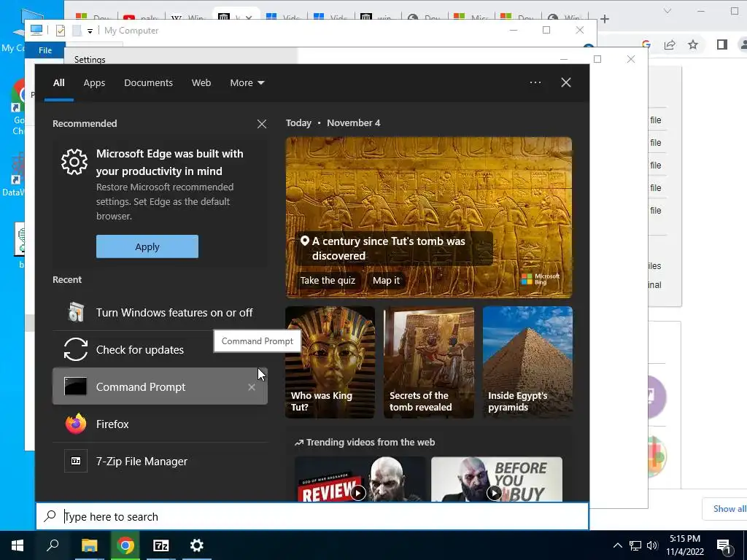Select the Apps search filter tab
This screenshot has height=560, width=747.
pos(94,83)
